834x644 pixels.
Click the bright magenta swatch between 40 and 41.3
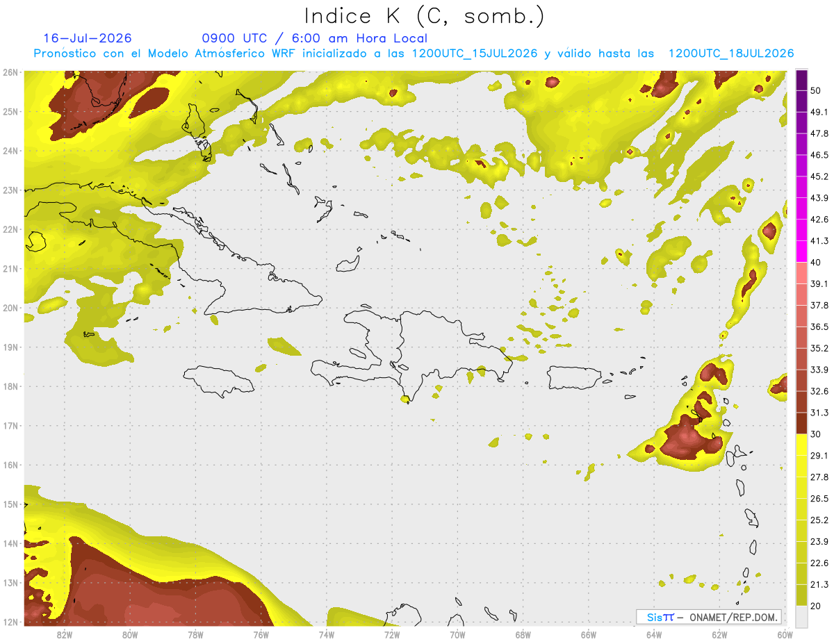tap(801, 251)
